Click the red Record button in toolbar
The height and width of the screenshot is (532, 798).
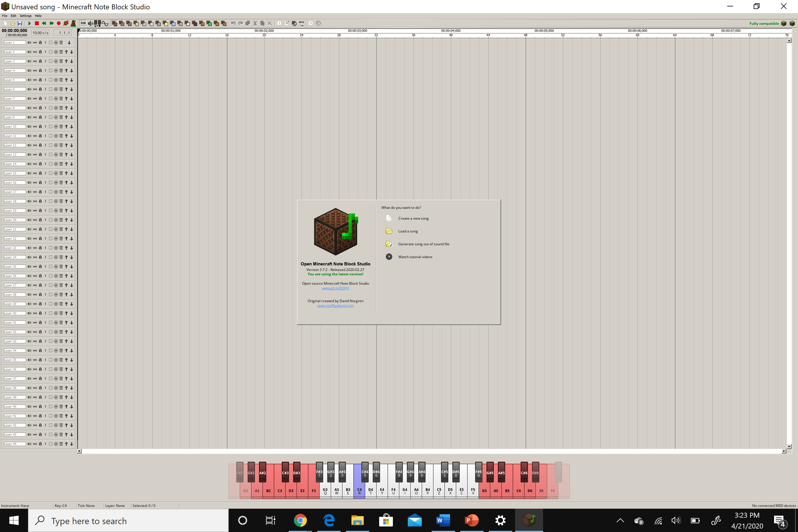59,23
